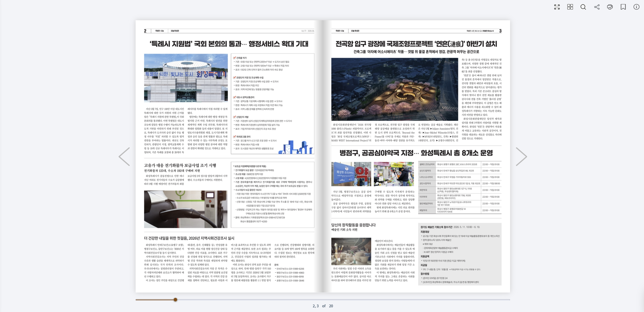This screenshot has height=312, width=644.
Task: Click table cell '나이스오서약국'
Action: (427, 177)
